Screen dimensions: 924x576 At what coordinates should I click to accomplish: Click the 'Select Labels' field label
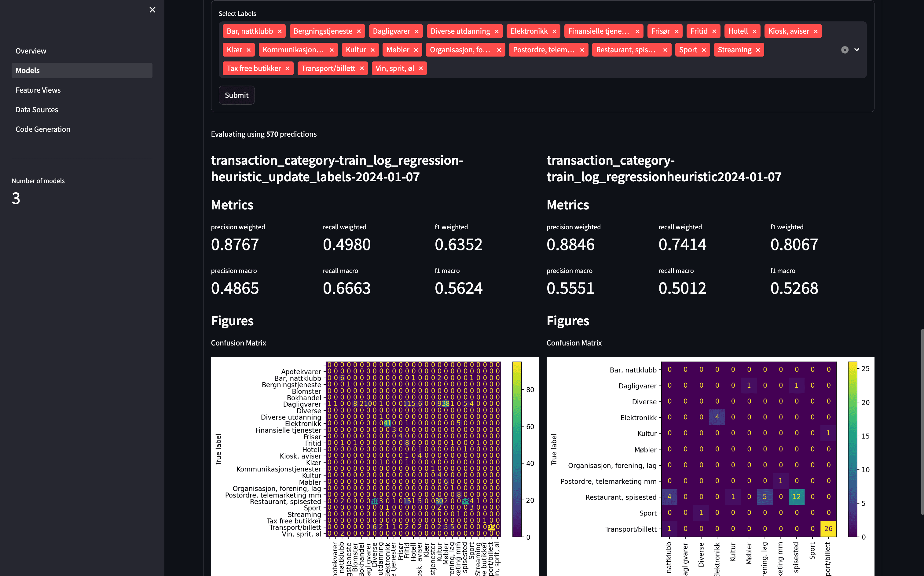pyautogui.click(x=237, y=14)
